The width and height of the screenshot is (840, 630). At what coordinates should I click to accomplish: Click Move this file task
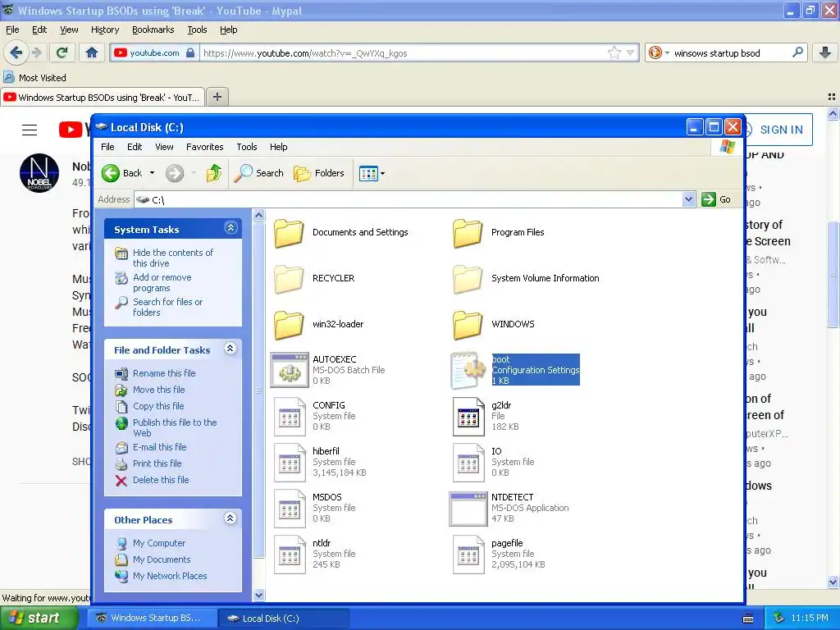tap(158, 390)
